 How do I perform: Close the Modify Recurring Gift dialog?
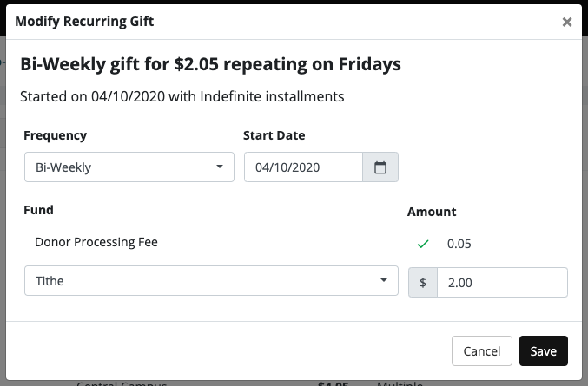pos(567,22)
